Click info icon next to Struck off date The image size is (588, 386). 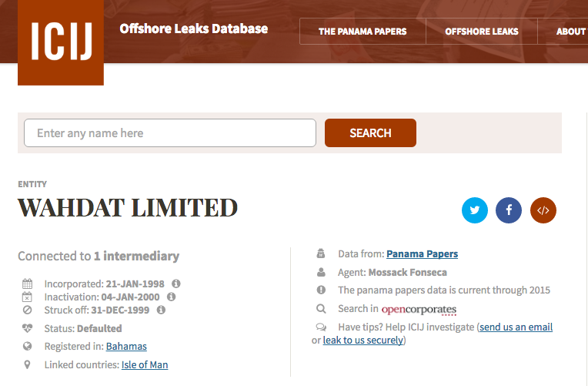(x=161, y=310)
